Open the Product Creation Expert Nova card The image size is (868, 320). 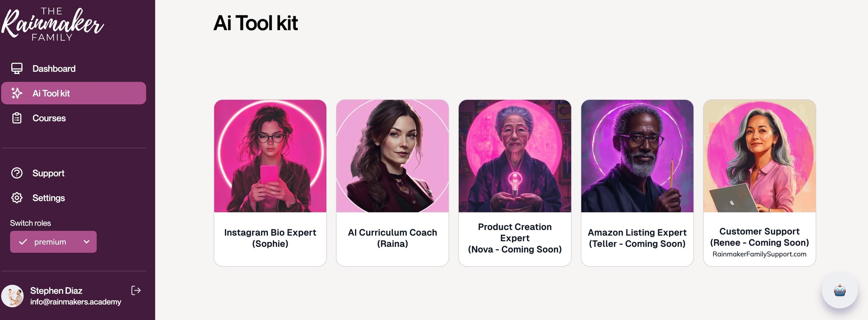(x=515, y=183)
